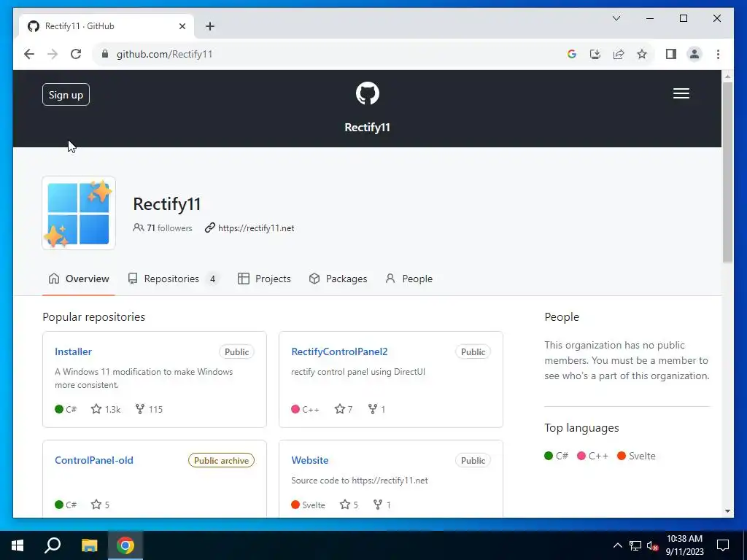Click the Popular repositories heading
Screen dimensions: 747x560
[x=94, y=317]
